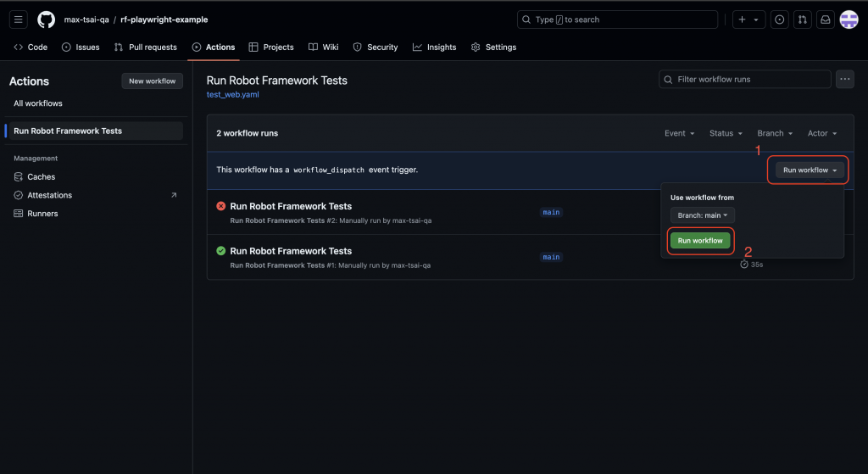Click the Wiki book icon

pyautogui.click(x=313, y=47)
